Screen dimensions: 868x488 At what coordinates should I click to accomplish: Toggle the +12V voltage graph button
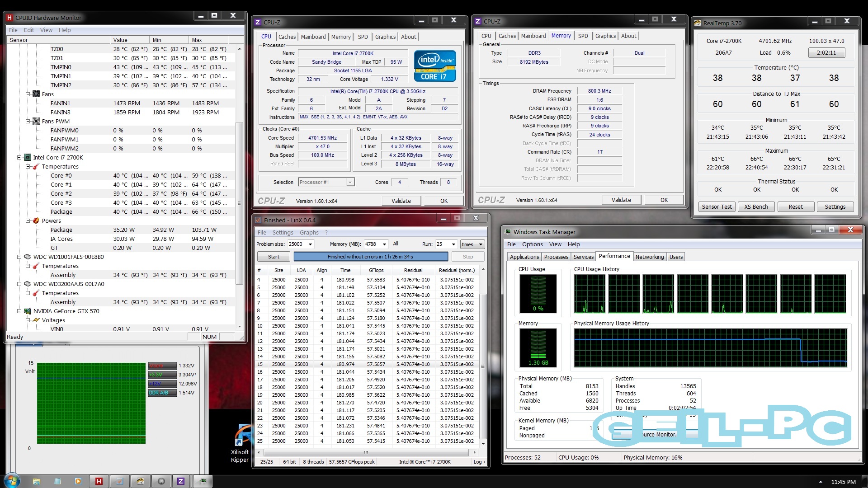click(162, 384)
